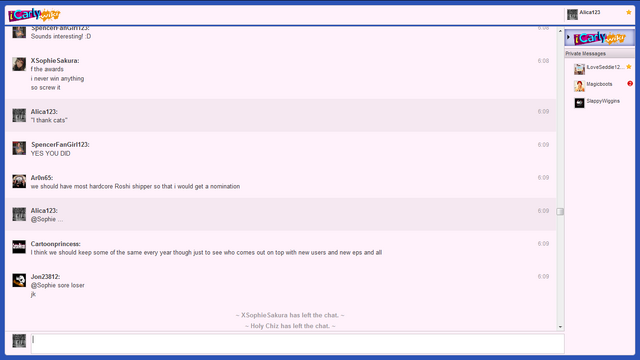Click Ar0n65's message about hardcore Roshi shipper
The image size is (640, 360).
coord(136,186)
